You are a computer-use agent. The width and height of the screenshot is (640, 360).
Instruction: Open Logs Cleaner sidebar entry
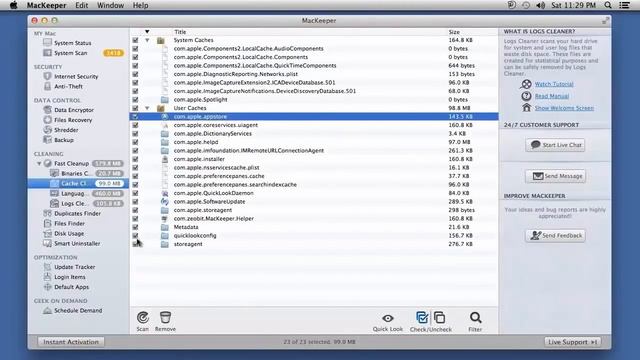coord(76,203)
